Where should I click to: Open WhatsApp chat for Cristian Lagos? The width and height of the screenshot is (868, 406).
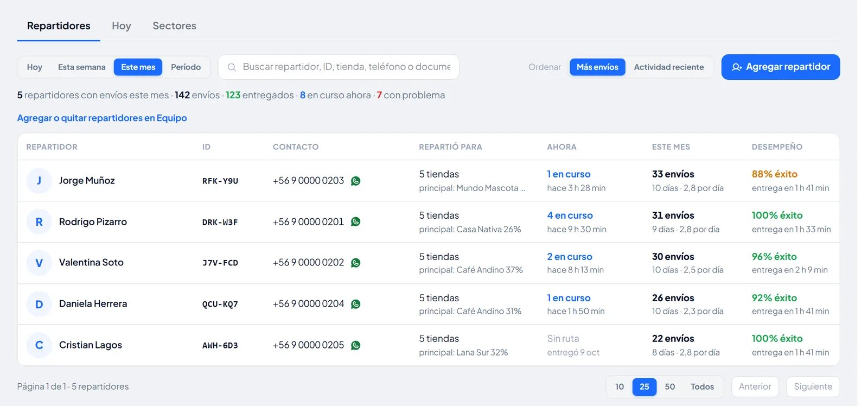(356, 345)
